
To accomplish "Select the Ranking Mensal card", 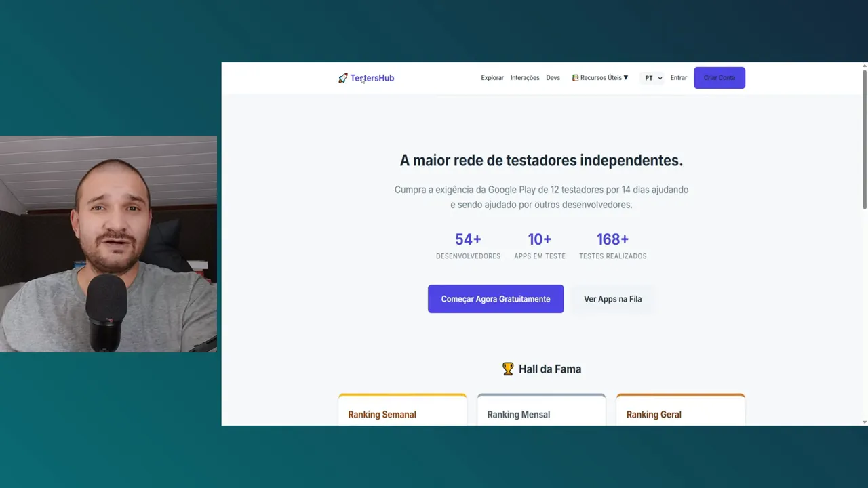I will [541, 409].
